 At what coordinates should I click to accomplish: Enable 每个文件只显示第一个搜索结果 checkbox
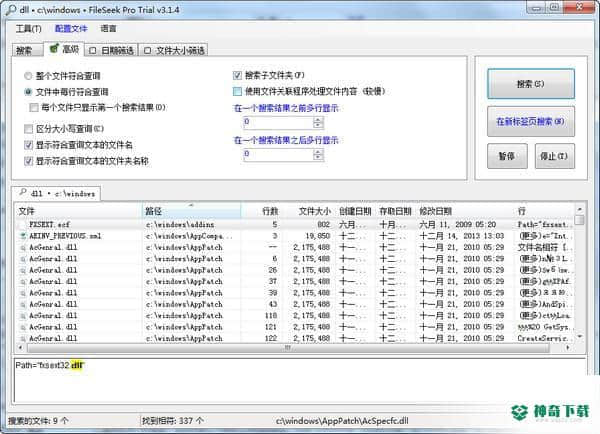click(34, 108)
